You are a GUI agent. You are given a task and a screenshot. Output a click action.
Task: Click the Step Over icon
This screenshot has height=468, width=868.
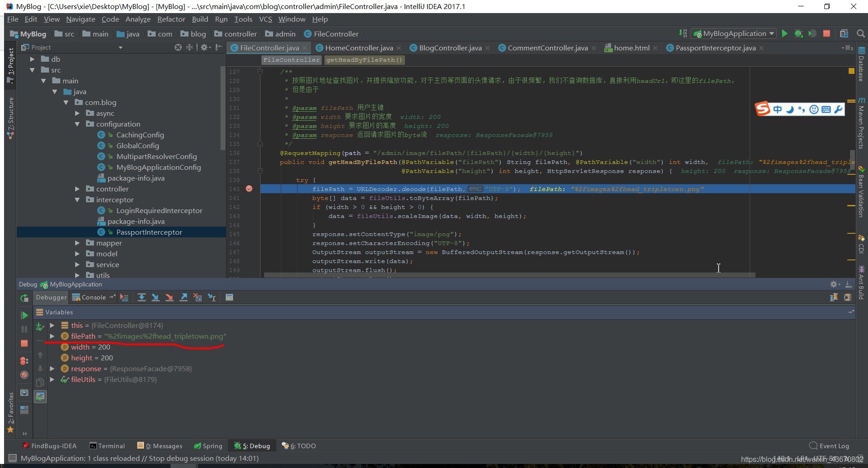pyautogui.click(x=142, y=297)
